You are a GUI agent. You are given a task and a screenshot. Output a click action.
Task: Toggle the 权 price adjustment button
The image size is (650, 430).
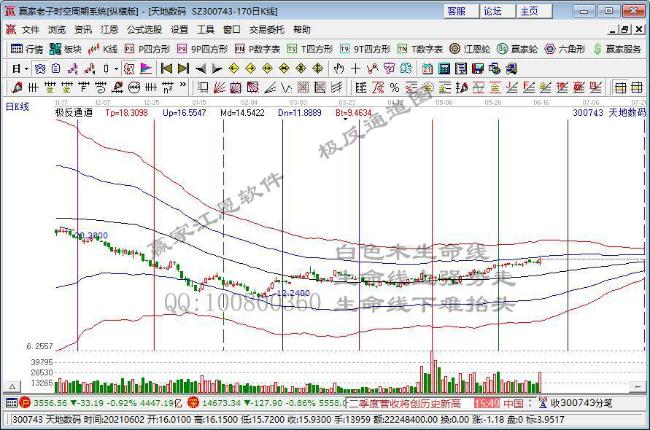129,68
